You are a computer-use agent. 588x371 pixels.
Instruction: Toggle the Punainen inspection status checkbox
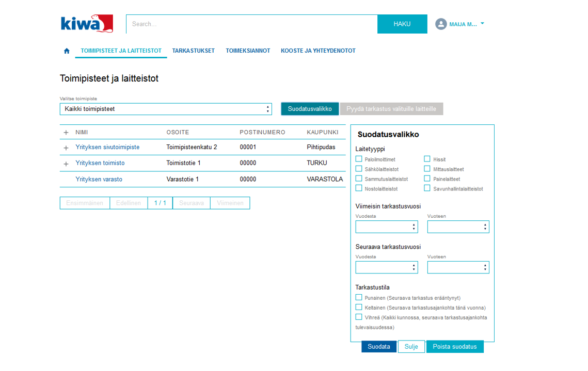click(x=359, y=298)
